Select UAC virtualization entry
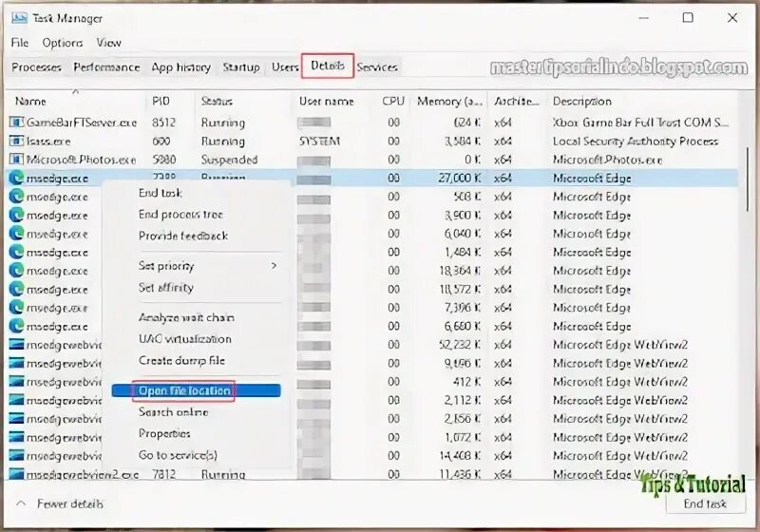Viewport: 760px width, 532px height. pos(184,339)
